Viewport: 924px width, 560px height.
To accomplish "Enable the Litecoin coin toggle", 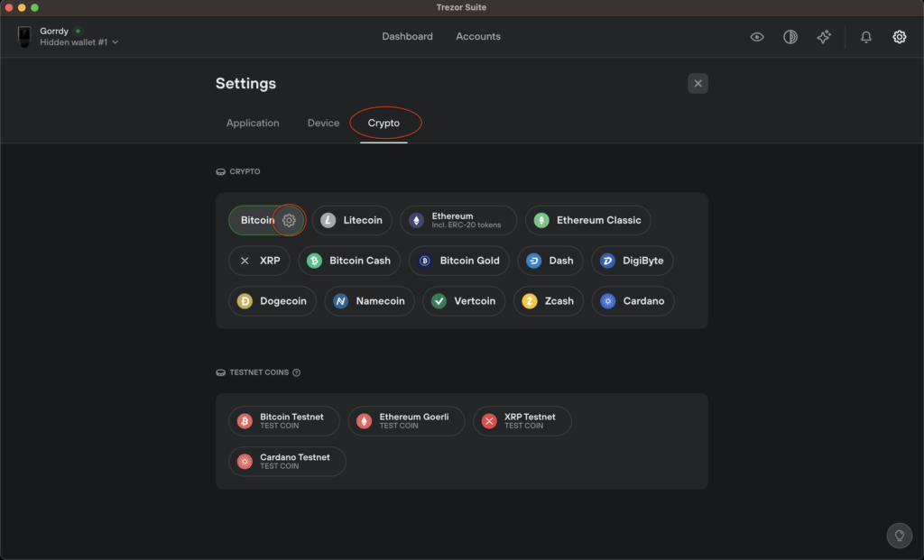I will [x=352, y=220].
